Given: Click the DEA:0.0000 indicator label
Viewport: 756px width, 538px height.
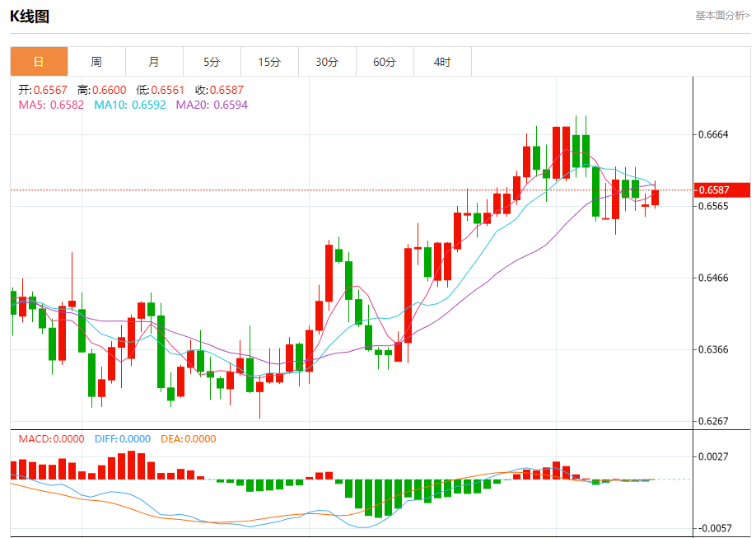Looking at the screenshot, I should coord(188,439).
